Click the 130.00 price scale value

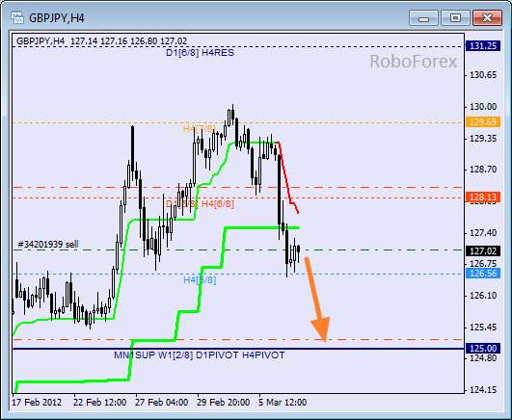[x=483, y=107]
